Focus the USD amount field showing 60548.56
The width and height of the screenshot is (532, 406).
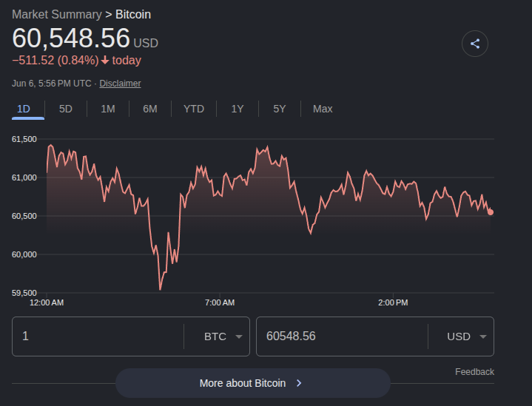[x=342, y=336]
